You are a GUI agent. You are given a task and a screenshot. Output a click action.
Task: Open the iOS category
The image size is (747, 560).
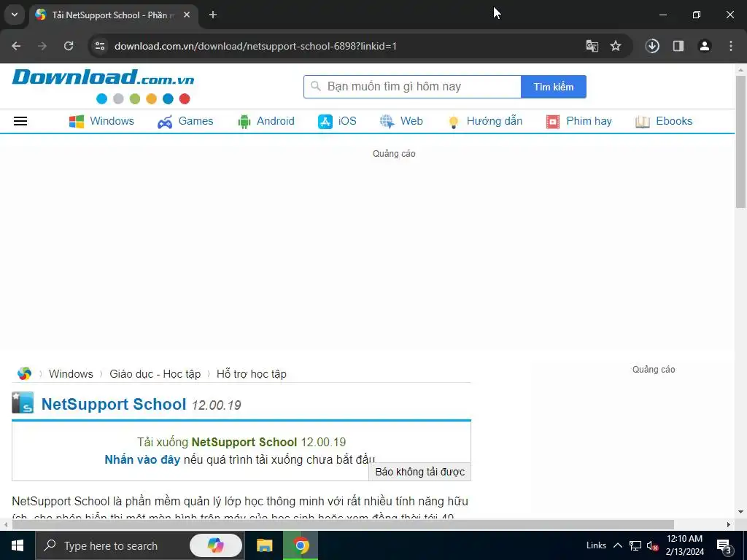(x=337, y=121)
